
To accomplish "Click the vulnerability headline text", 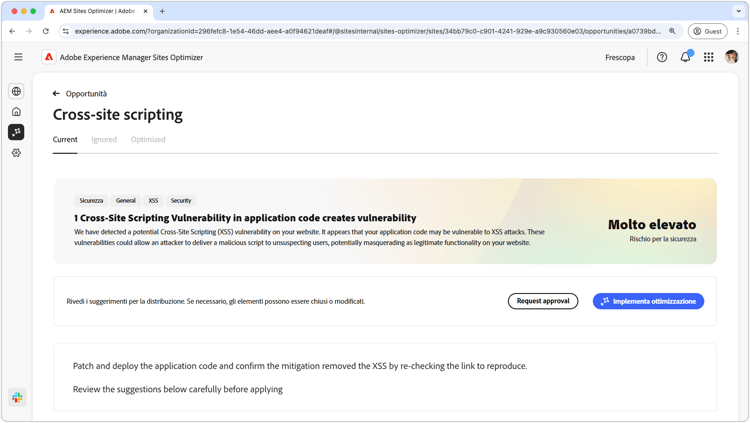I will 245,218.
